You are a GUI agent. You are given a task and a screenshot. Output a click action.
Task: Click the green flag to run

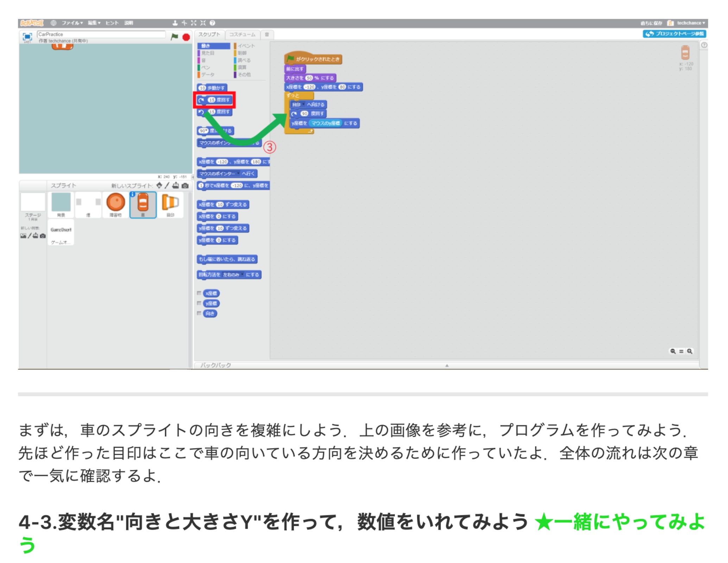(174, 37)
